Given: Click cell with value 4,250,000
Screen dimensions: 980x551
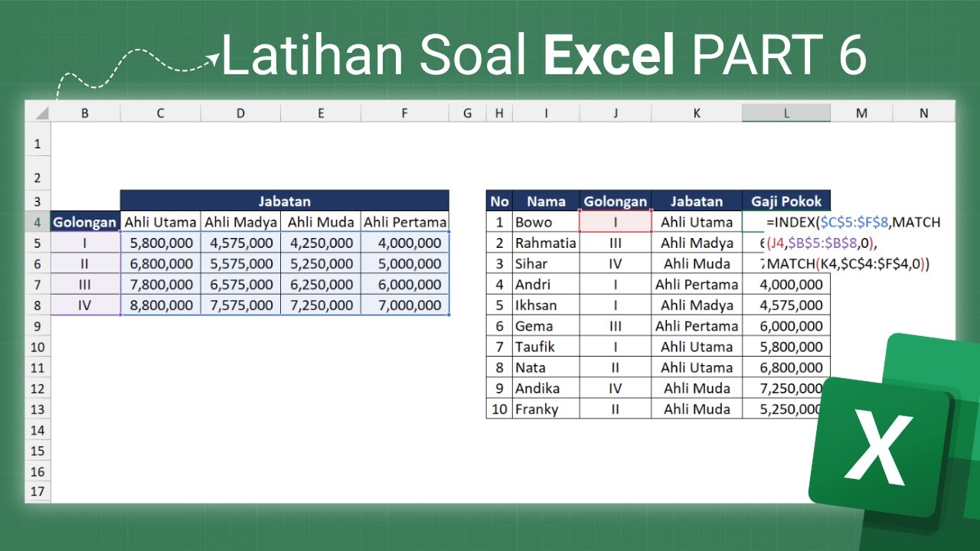Looking at the screenshot, I should (321, 243).
